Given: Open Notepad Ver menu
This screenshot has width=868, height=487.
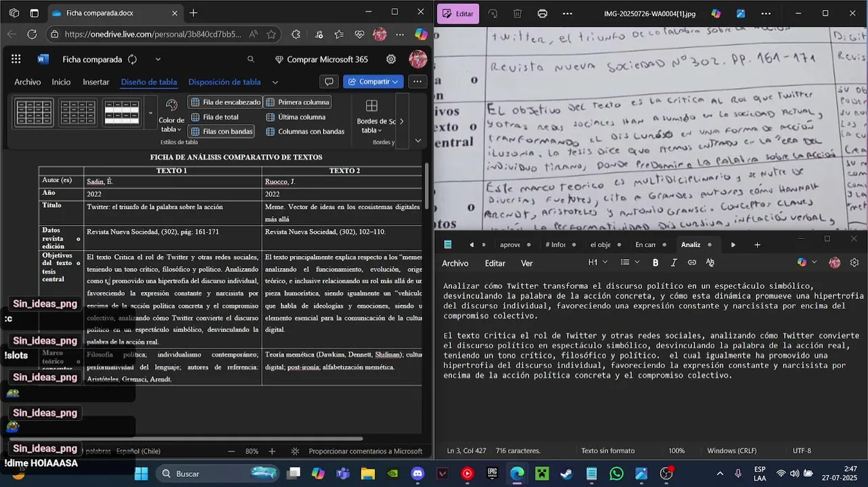Looking at the screenshot, I should click(527, 263).
